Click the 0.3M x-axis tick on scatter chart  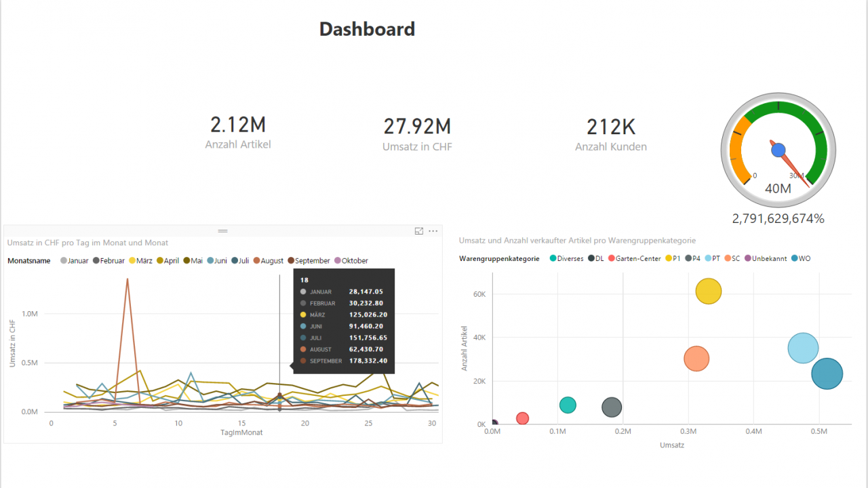[x=688, y=431]
